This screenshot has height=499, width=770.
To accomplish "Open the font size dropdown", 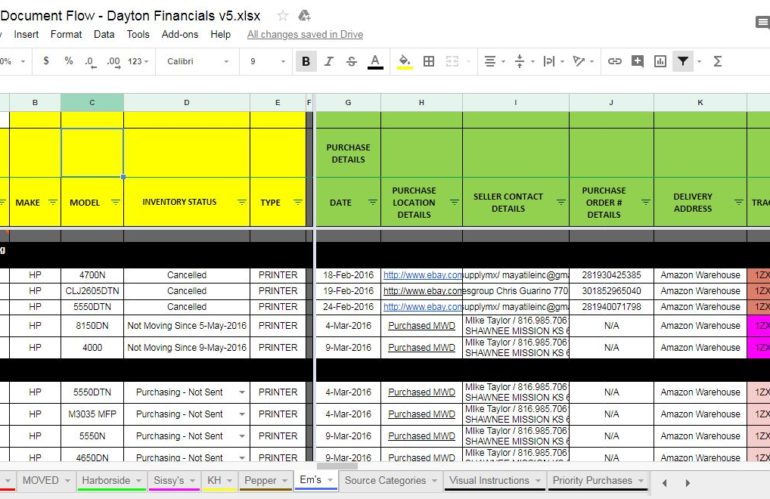I will coord(266,61).
